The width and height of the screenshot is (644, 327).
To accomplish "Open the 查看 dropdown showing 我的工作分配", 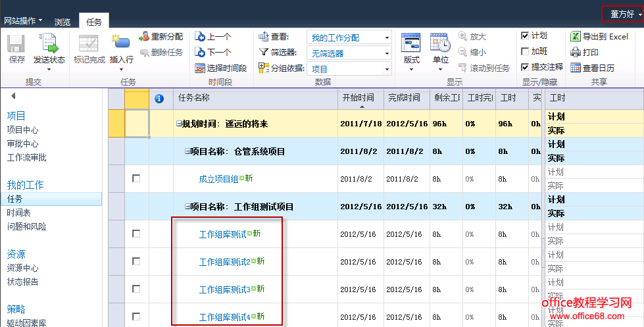I will [x=351, y=38].
